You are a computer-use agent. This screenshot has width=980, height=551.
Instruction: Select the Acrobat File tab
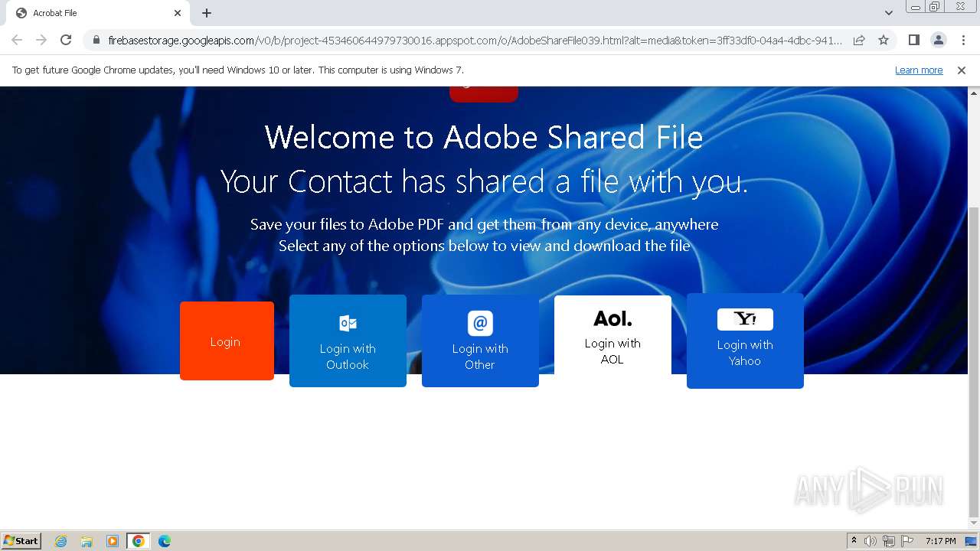coord(98,13)
